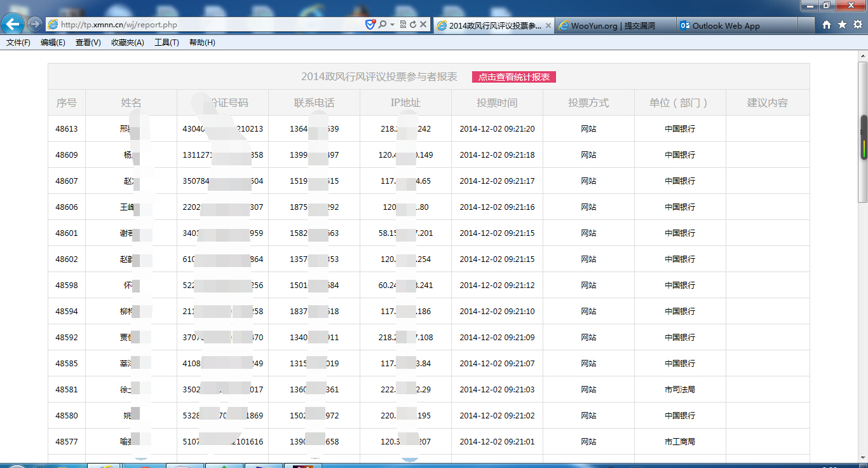868x468 pixels.
Task: Click the 单位（部门） column header
Action: click(680, 102)
